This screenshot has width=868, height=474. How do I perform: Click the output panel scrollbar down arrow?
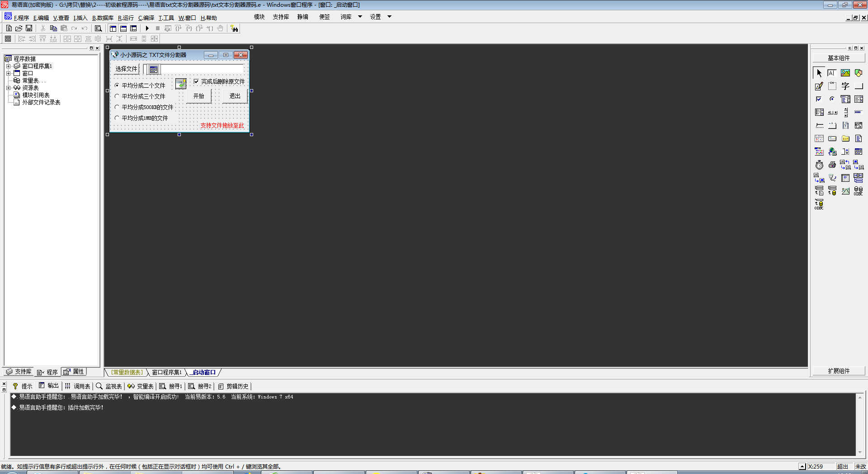860,452
